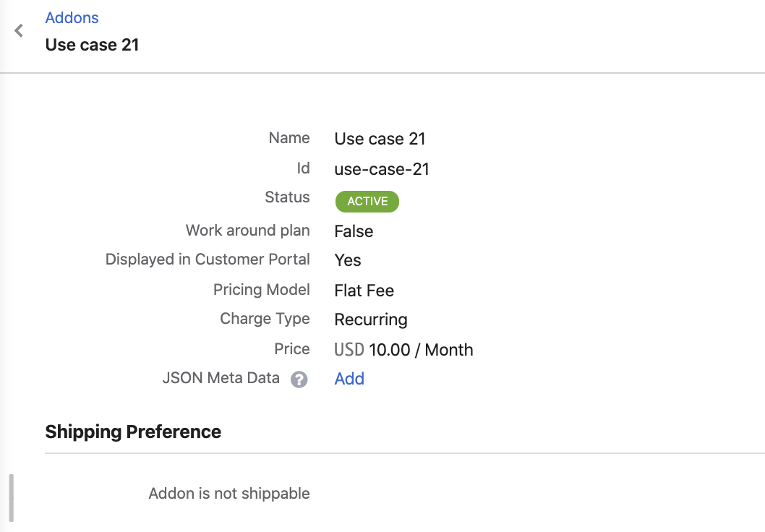Click the Shipping Preference section heading

click(133, 432)
